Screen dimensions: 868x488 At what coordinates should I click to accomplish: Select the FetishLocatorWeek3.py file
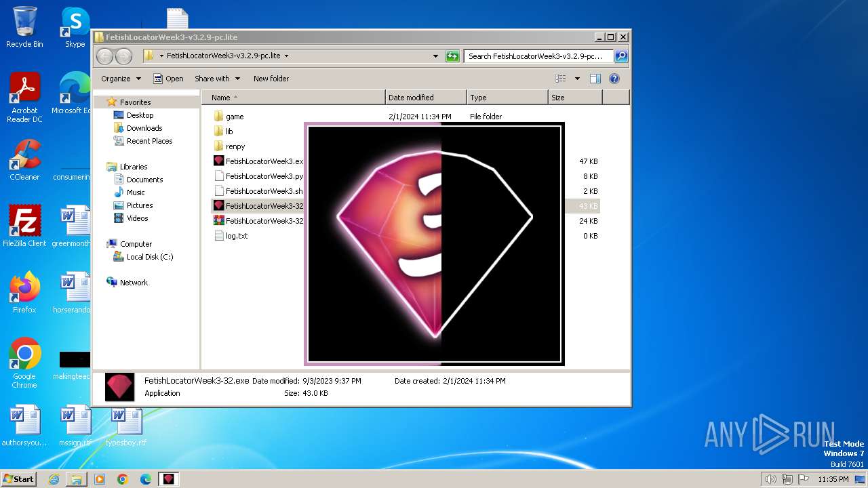click(258, 176)
